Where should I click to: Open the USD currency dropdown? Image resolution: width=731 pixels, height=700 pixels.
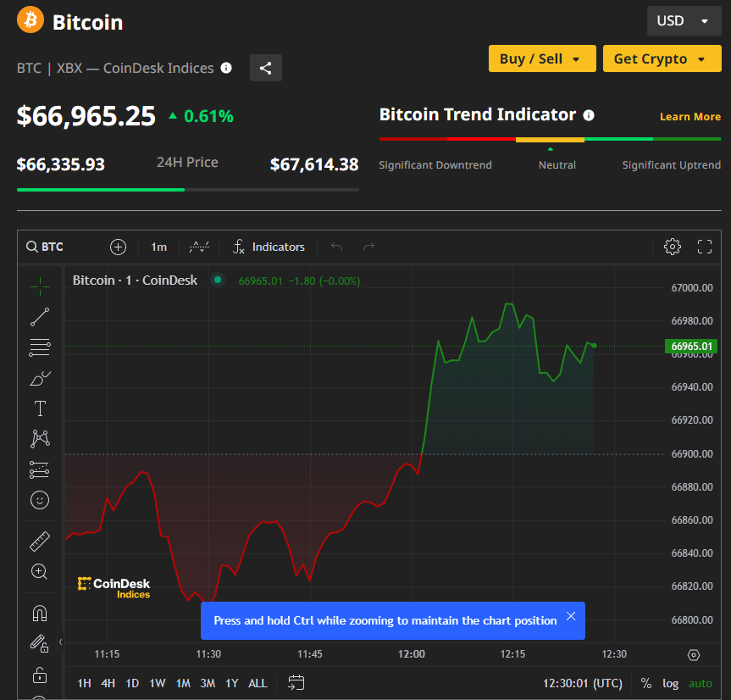pos(684,21)
